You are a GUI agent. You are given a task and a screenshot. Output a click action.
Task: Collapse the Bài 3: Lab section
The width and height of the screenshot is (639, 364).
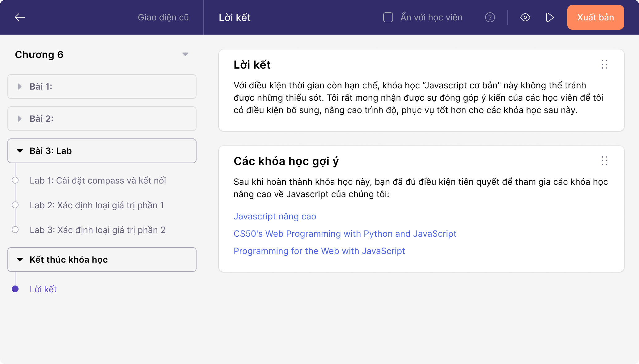pos(20,151)
